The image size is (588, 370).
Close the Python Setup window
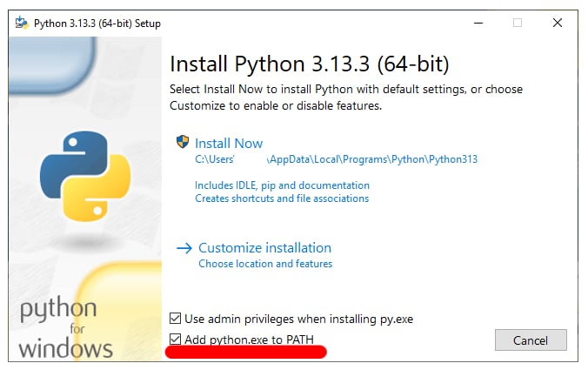tap(557, 23)
